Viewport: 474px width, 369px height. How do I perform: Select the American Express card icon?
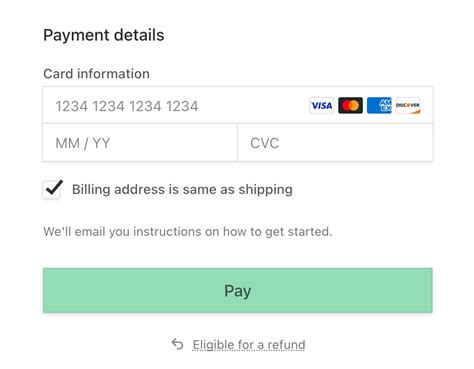tap(379, 106)
